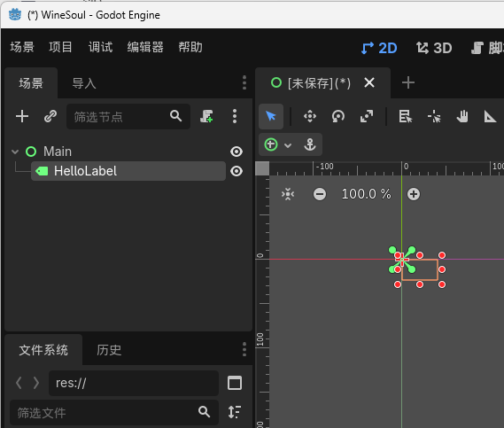This screenshot has height=428, width=504.
Task: Click the green add-node circle plus icon
Action: (271, 144)
